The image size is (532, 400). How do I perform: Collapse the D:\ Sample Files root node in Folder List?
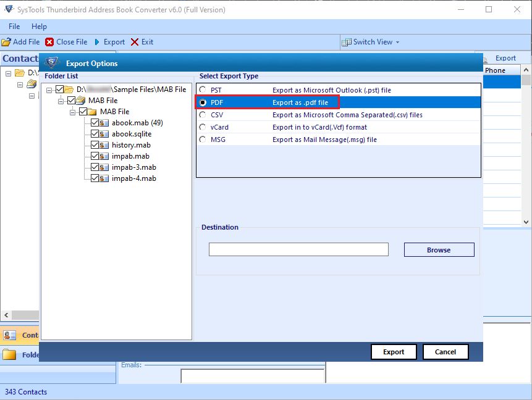[49, 90]
